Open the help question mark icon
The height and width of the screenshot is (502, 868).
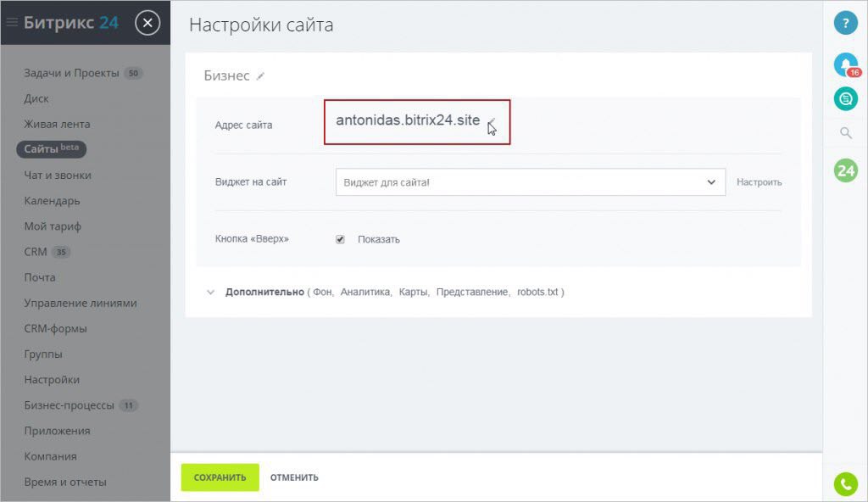[845, 23]
